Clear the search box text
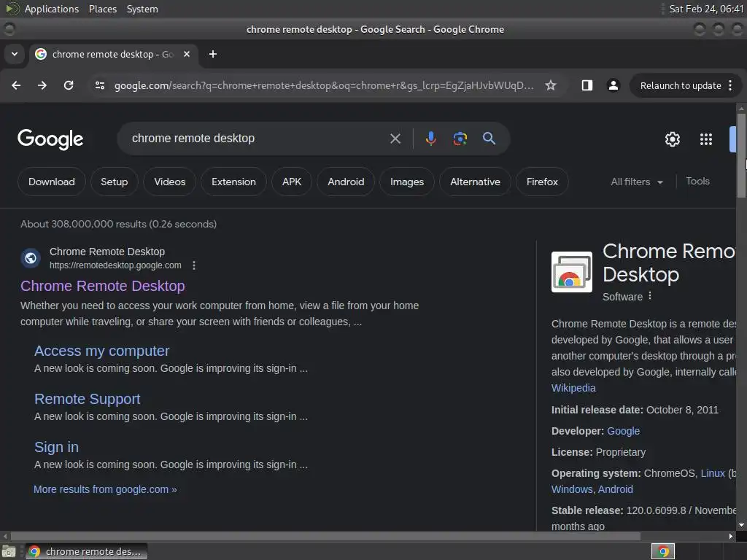The height and width of the screenshot is (560, 747). click(395, 139)
